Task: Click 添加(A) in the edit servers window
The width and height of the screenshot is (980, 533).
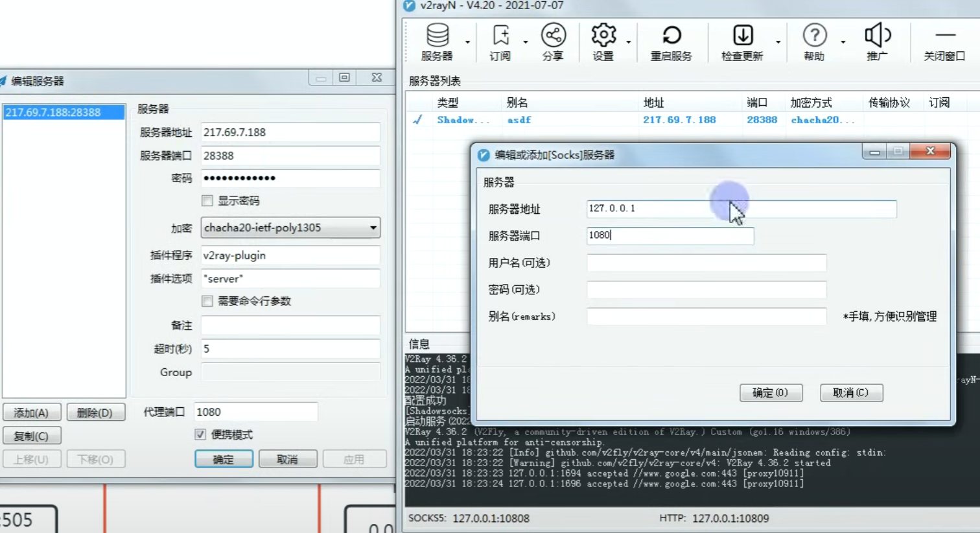Action: click(32, 412)
